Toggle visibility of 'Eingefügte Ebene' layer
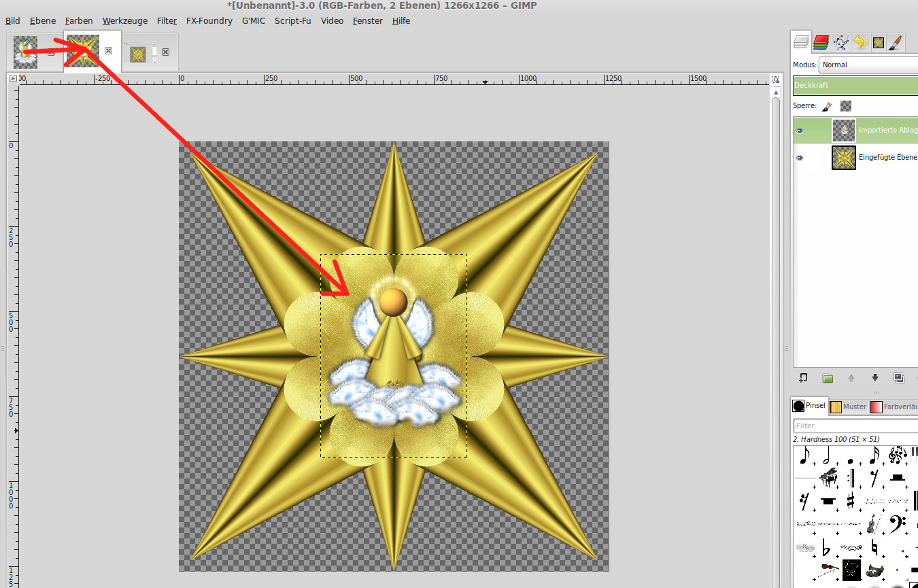 click(800, 158)
